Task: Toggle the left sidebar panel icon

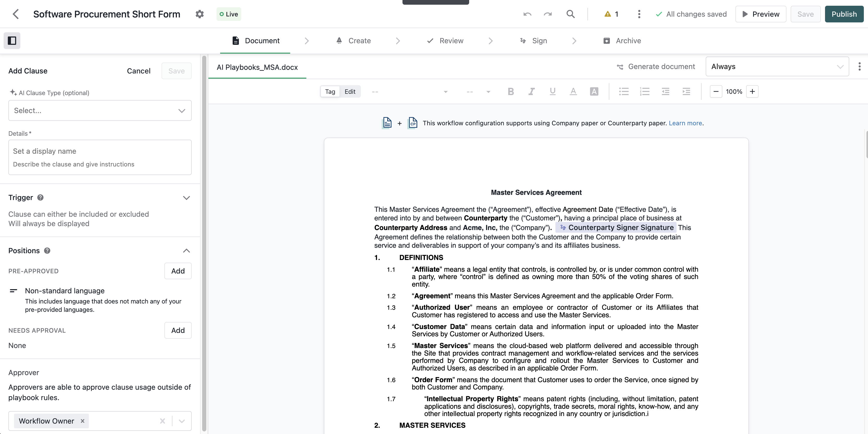Action: (12, 41)
